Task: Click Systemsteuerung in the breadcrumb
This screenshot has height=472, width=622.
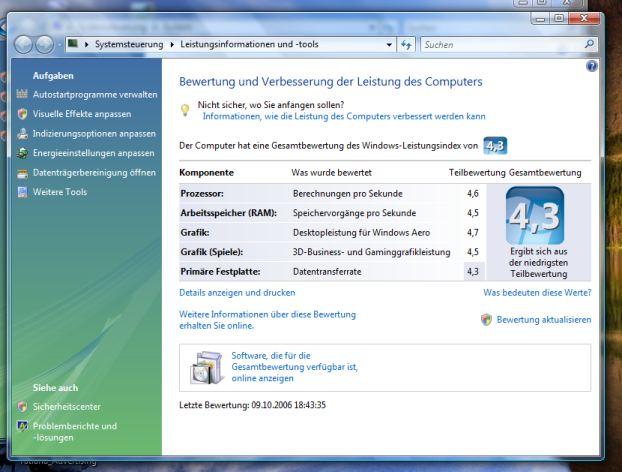Action: (129, 44)
